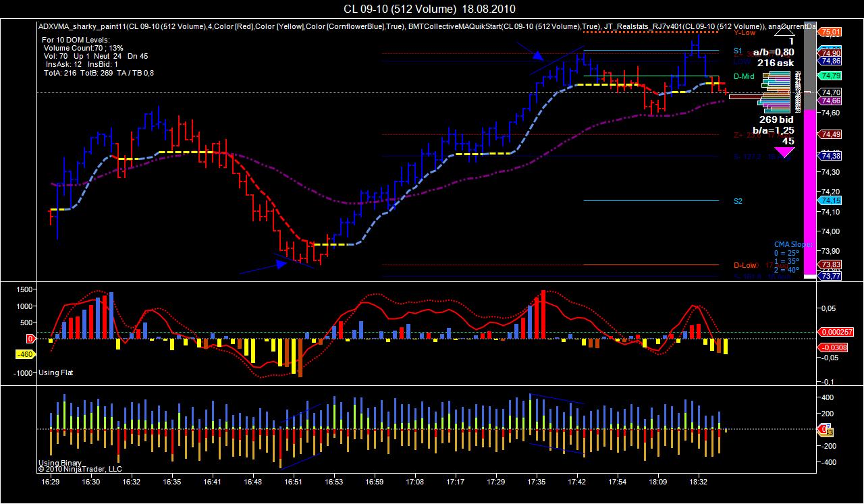
Task: Click the dark red 74,49 price marker
Action: click(831, 134)
